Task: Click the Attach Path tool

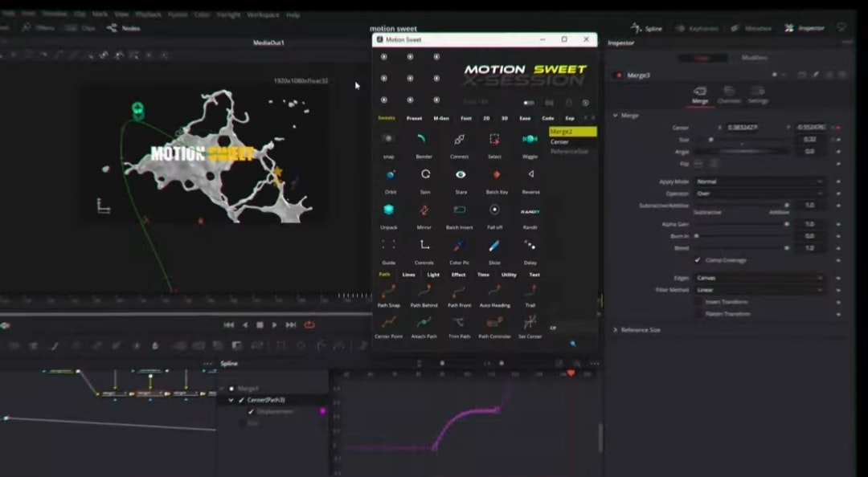Action: 424,322
